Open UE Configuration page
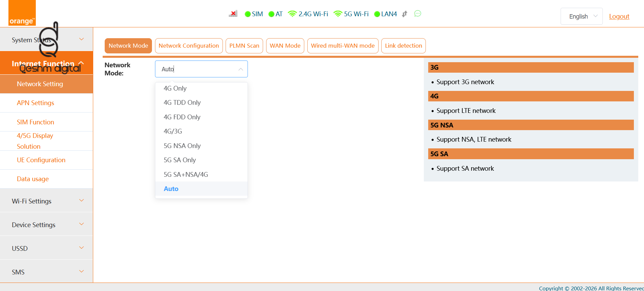 click(x=47, y=160)
